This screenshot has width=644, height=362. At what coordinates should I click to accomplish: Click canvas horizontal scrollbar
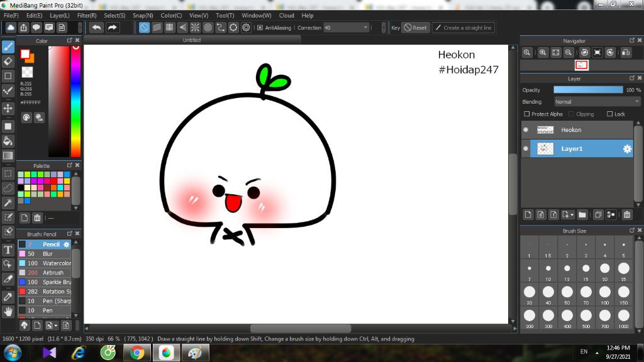300,328
